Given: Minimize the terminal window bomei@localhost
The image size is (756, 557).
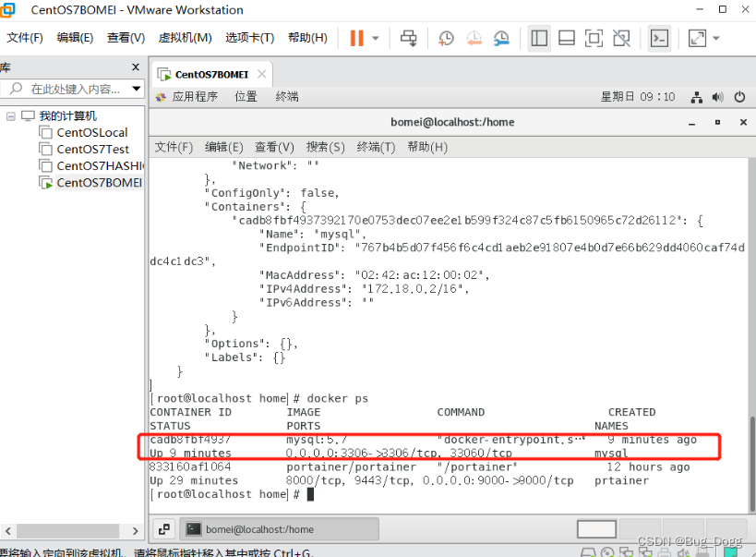Looking at the screenshot, I should 692,123.
